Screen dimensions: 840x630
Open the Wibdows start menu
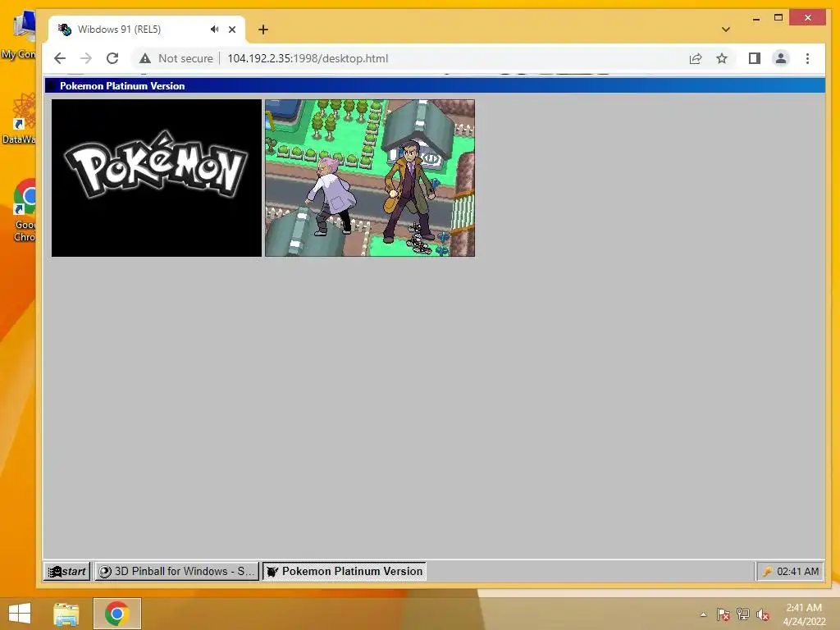click(x=67, y=571)
